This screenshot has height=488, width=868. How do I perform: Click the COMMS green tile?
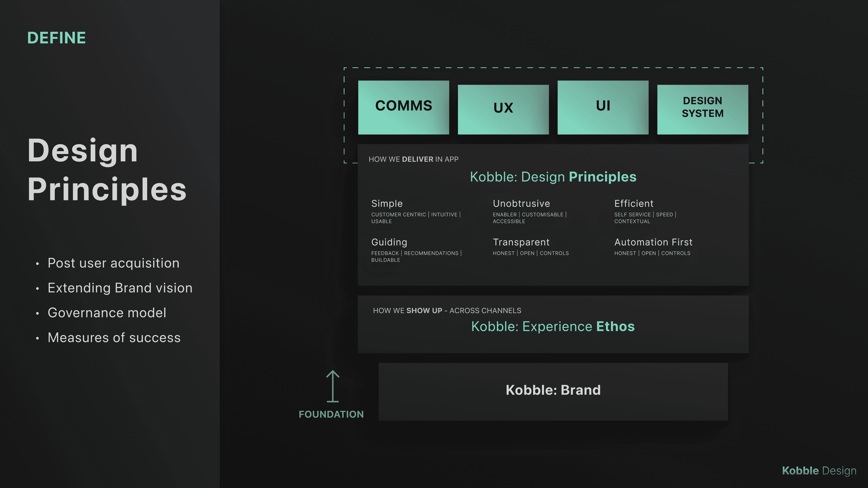click(x=403, y=107)
